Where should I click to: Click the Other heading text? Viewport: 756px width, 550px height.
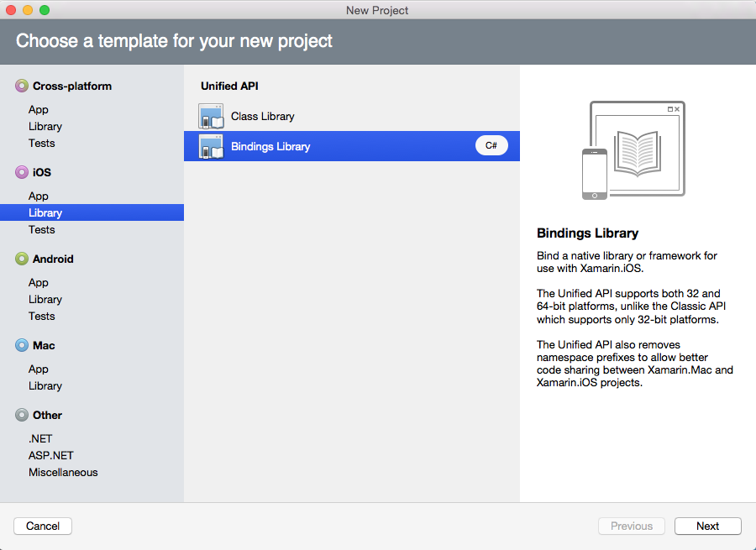[47, 415]
